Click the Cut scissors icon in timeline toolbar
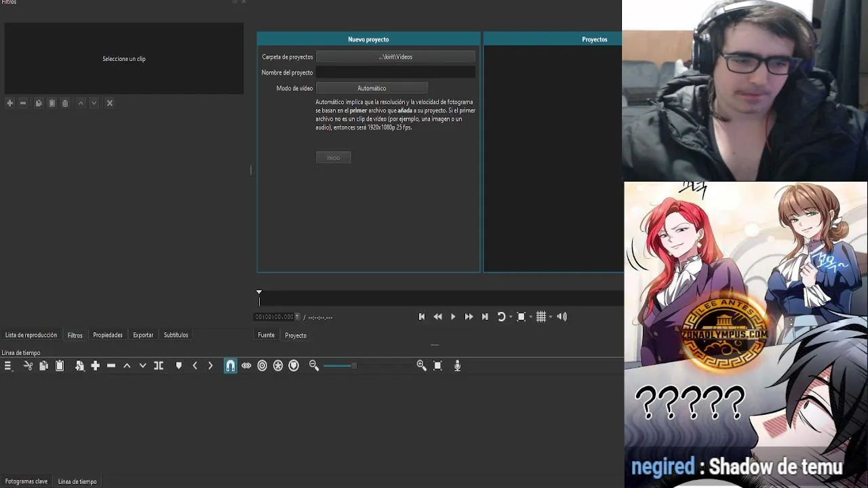Viewport: 868px width, 488px height. click(x=28, y=366)
